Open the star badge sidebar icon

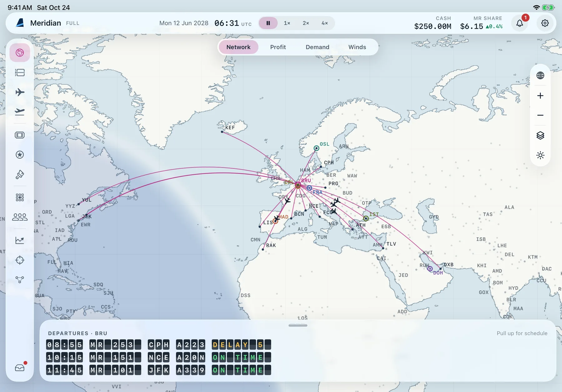click(20, 155)
